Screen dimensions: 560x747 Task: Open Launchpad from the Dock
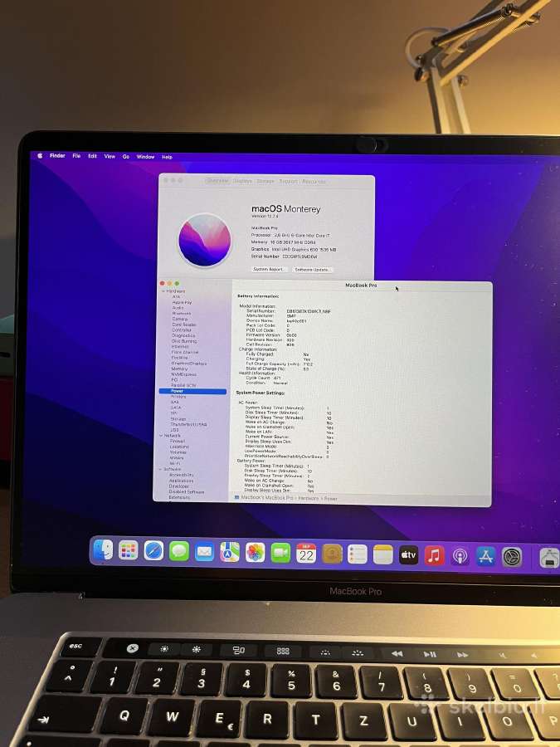tap(128, 550)
